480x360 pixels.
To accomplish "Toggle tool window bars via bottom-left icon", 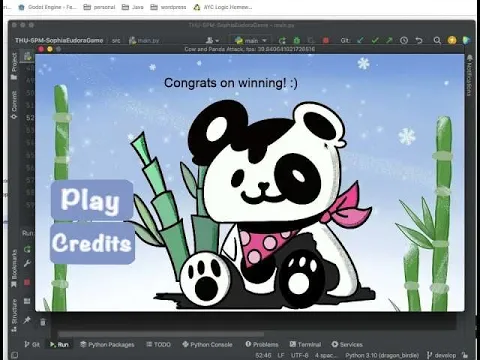I will [x=14, y=355].
